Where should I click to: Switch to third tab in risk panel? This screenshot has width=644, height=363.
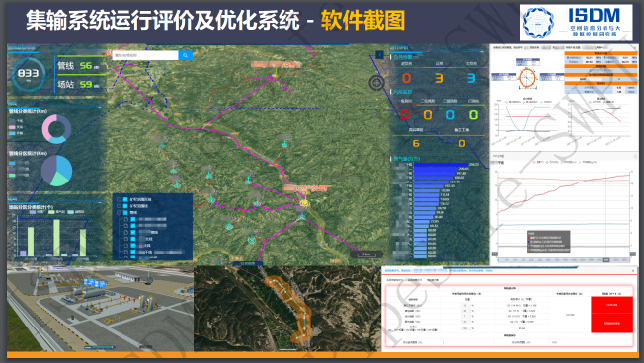(x=432, y=280)
